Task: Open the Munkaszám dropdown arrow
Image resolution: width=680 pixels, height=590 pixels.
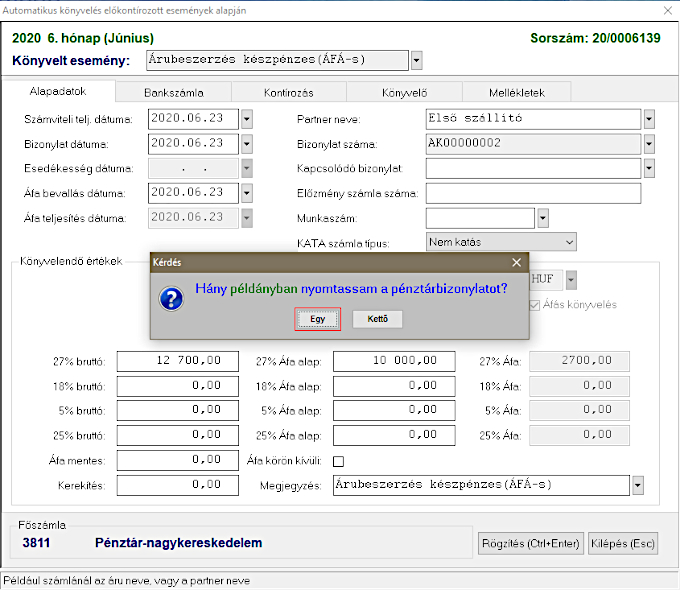Action: (x=543, y=217)
